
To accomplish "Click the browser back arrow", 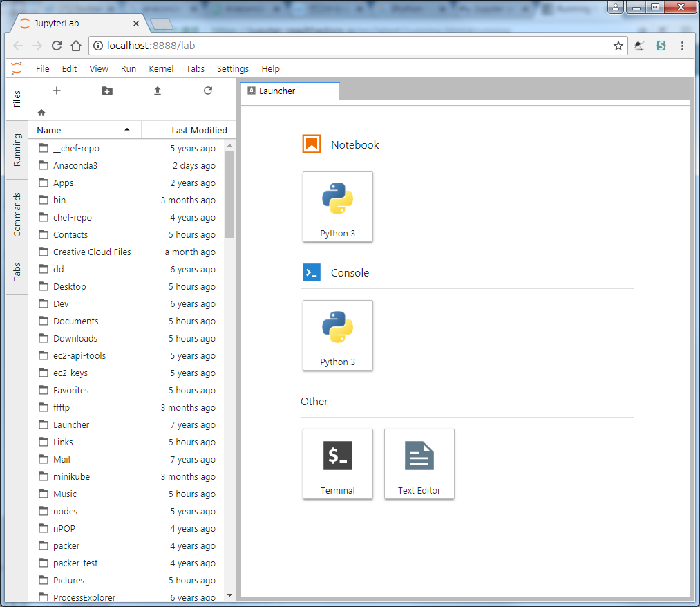I will click(x=18, y=46).
